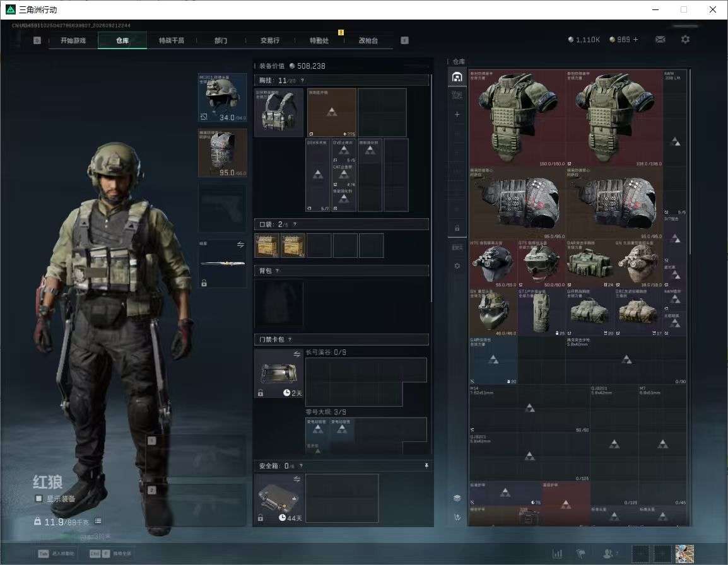
Task: Click the equipped helmet slot
Action: [223, 98]
